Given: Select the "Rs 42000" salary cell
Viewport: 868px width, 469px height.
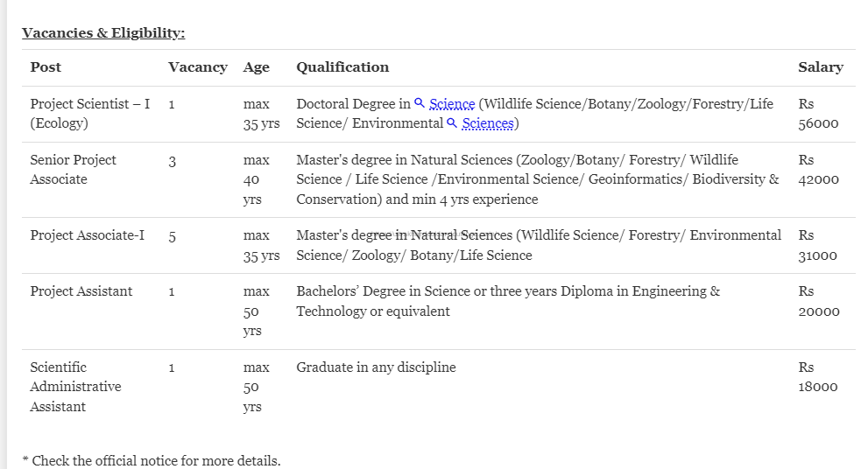Looking at the screenshot, I should [818, 170].
